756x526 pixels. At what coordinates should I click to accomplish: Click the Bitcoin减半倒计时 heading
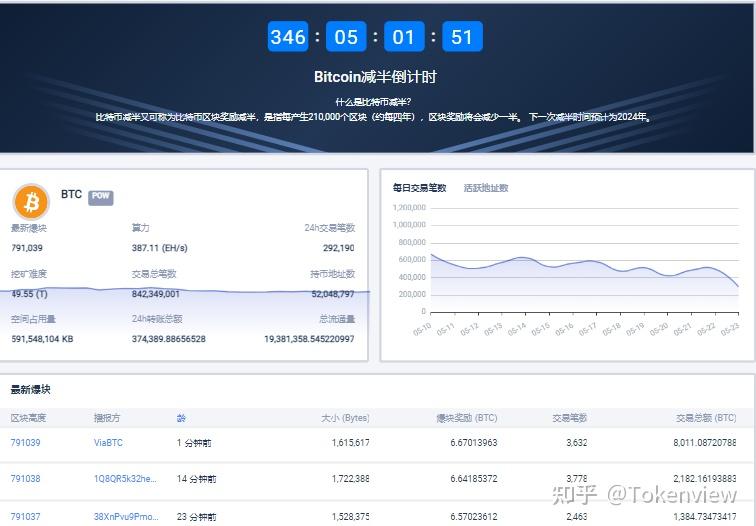click(375, 77)
